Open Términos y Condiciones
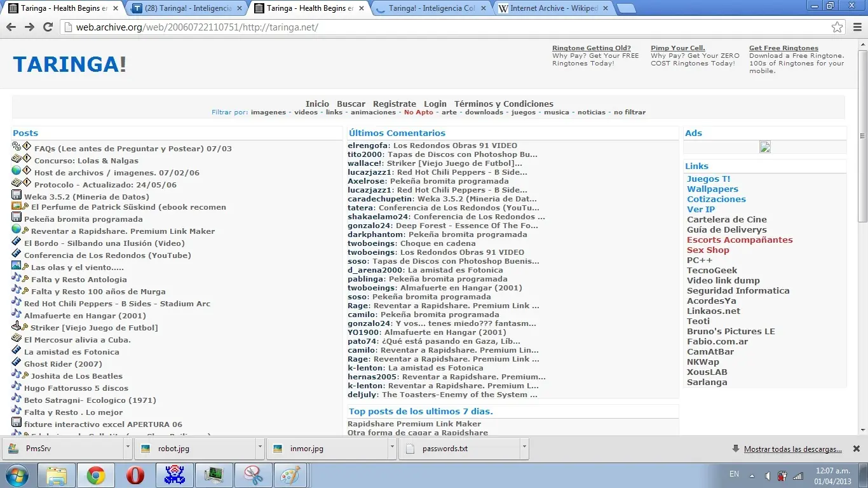Image resolution: width=868 pixels, height=488 pixels. 504,104
